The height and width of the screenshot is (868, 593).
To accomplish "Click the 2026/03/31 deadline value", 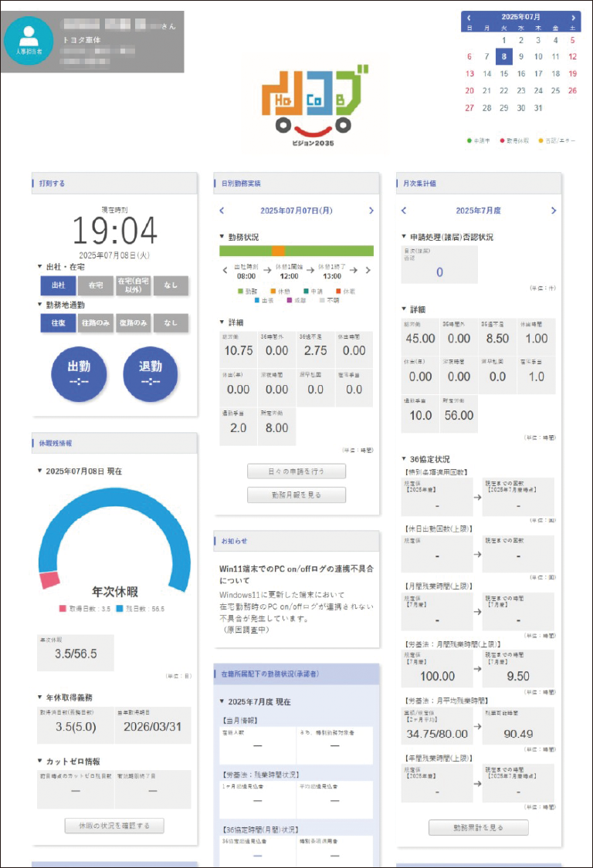I will [x=152, y=726].
